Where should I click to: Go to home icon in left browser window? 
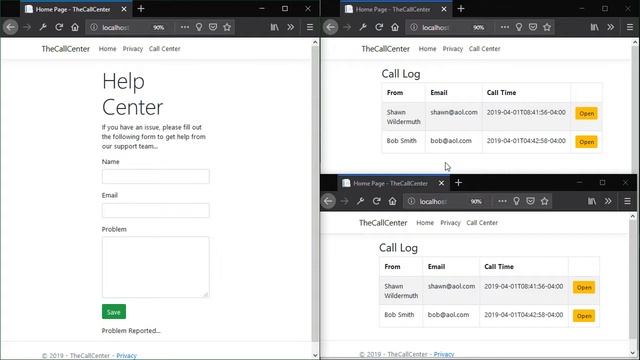pos(75,27)
